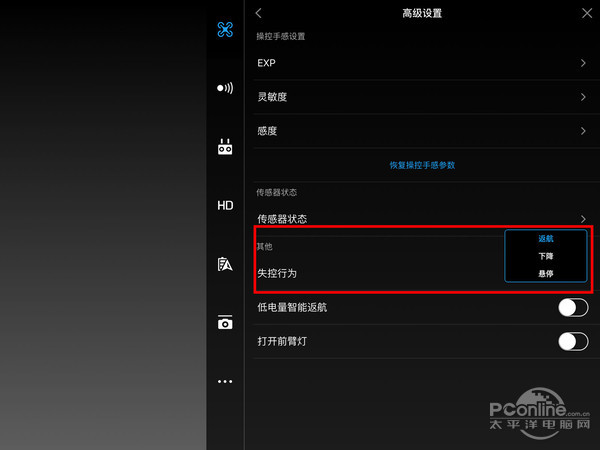The image size is (600, 450).
Task: Click the 失控行为 setting label
Action: pos(277,273)
